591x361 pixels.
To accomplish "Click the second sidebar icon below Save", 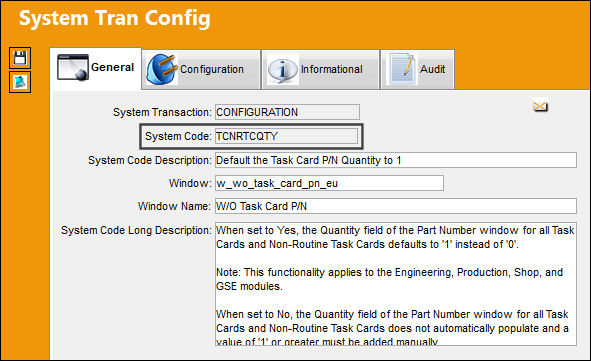I will click(20, 82).
